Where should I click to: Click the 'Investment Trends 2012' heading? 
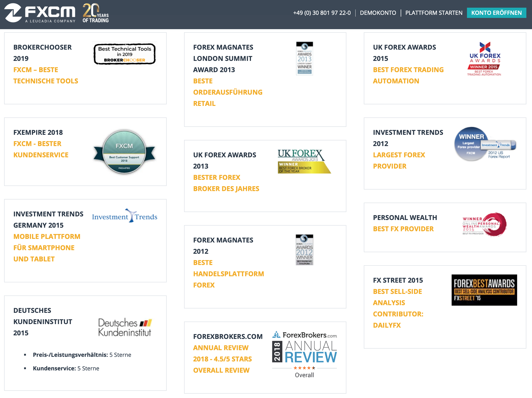(x=408, y=138)
